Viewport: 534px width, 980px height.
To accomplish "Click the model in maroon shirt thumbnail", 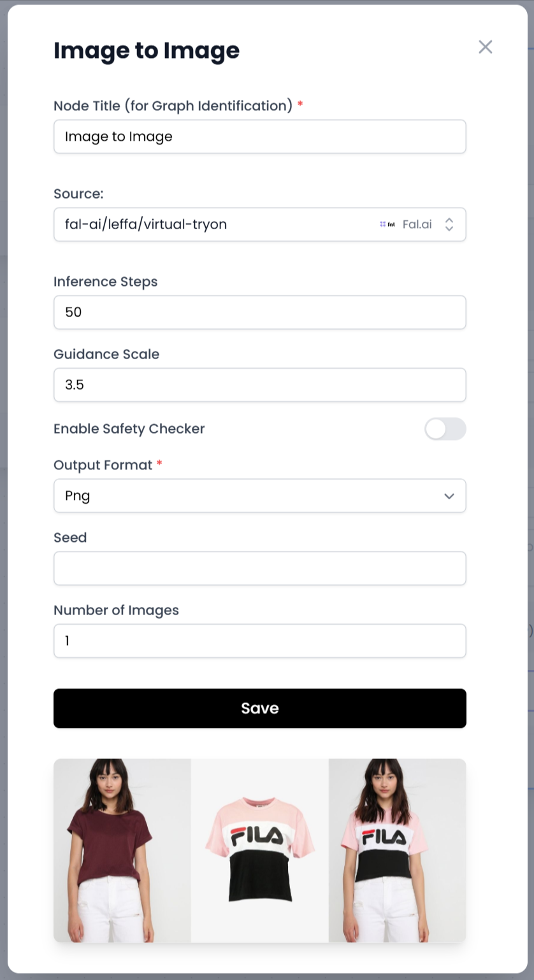I will (x=122, y=850).
